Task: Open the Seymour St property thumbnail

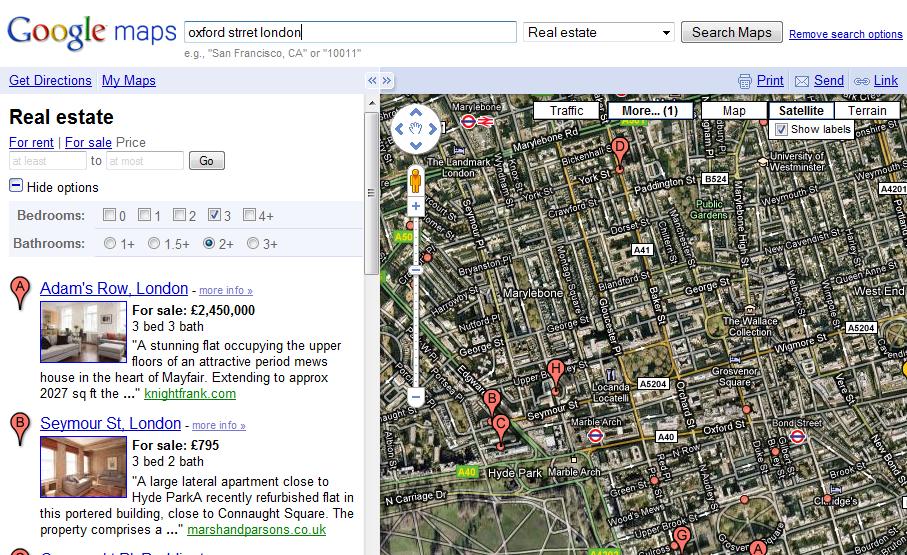Action: tap(83, 467)
